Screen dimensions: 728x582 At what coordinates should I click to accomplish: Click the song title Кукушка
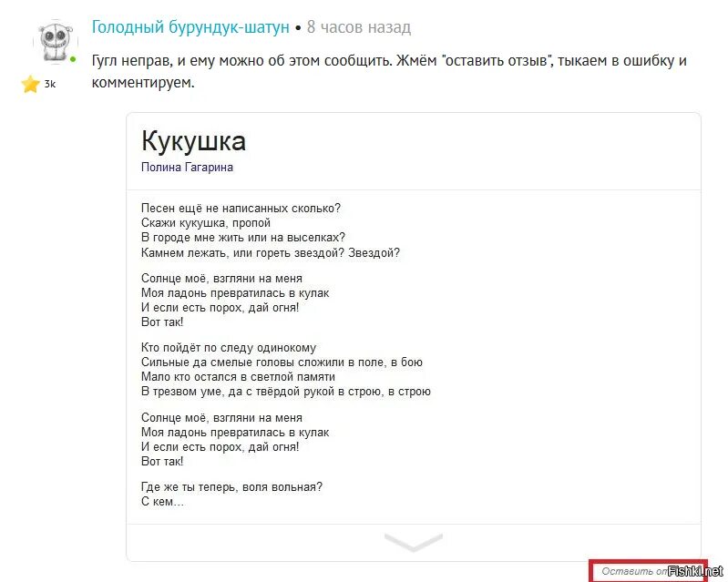click(193, 140)
